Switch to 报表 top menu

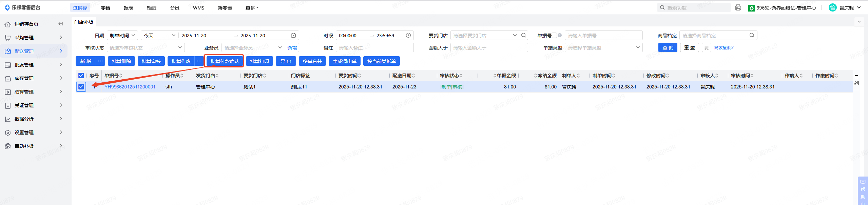click(129, 7)
